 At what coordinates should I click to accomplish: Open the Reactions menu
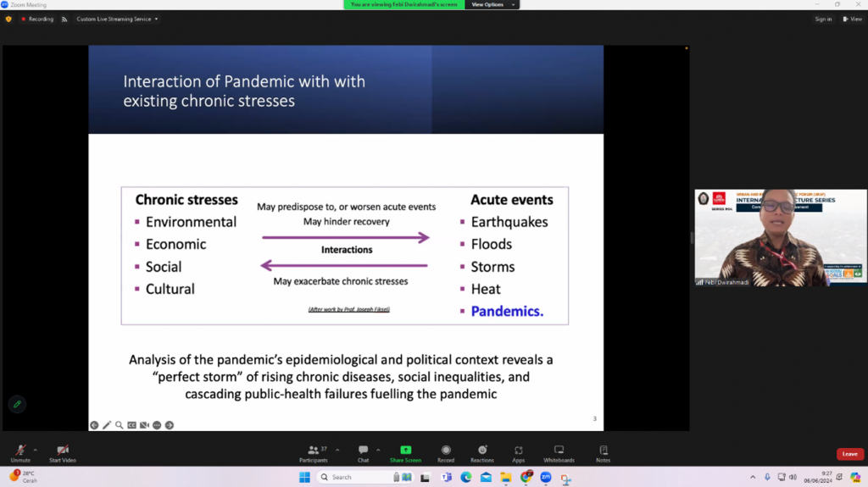click(x=481, y=451)
